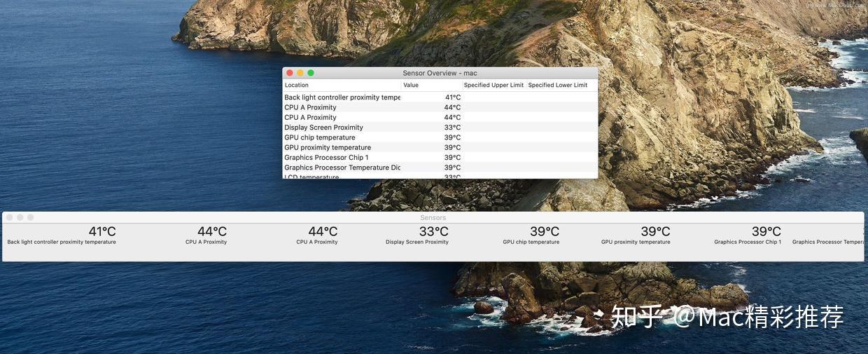Select Graphics Processor Chip 1 row in Sensor Overview
This screenshot has width=868, height=354.
point(440,158)
